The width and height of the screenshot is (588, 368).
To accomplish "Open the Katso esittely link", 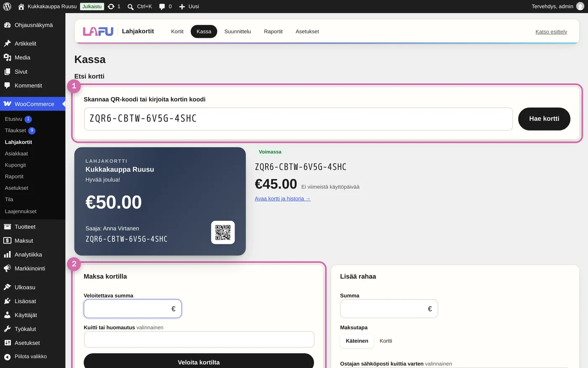I will [x=551, y=32].
